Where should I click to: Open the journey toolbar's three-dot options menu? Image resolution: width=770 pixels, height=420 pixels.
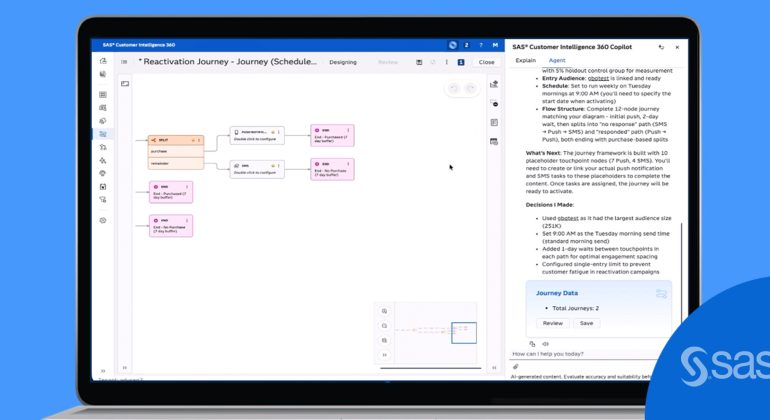point(446,62)
